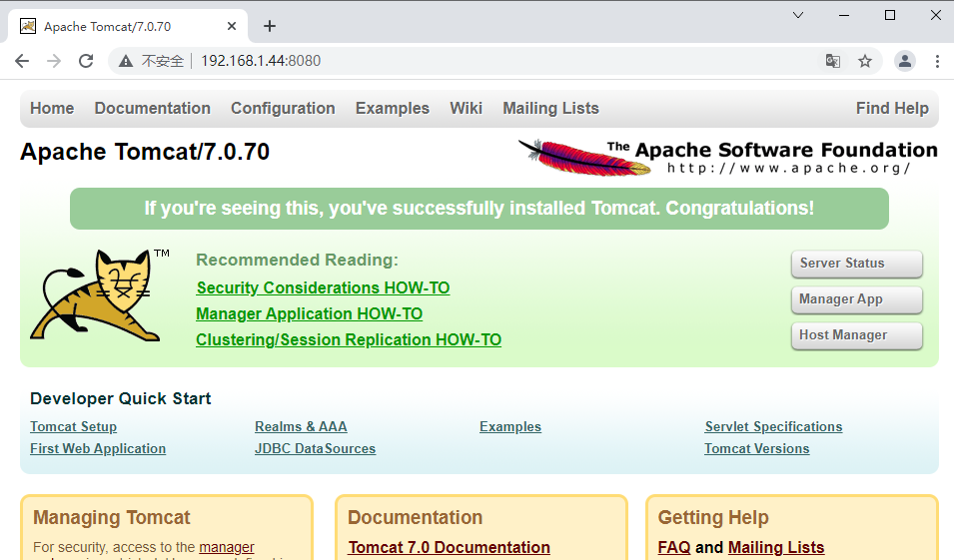Open Clustering/Session Replication HOW-TO link
Image resolution: width=954 pixels, height=560 pixels.
tap(349, 339)
